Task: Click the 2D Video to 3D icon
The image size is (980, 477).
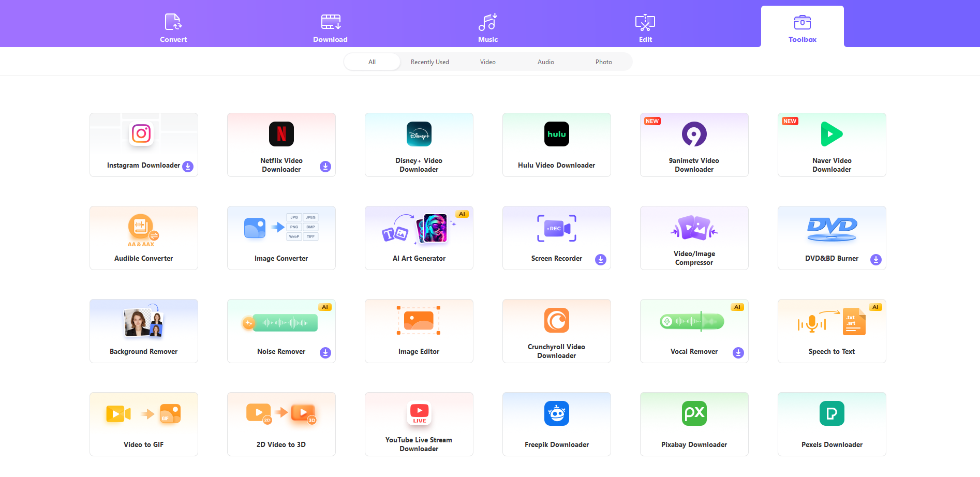Action: 281,414
